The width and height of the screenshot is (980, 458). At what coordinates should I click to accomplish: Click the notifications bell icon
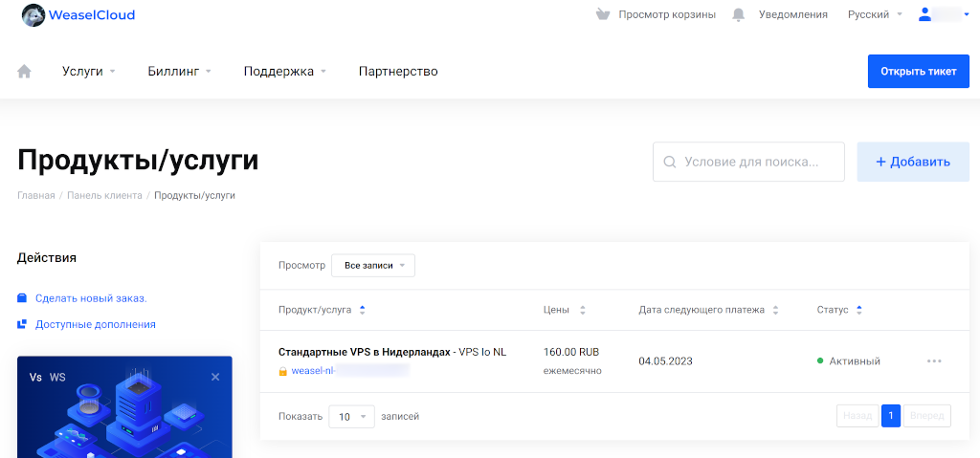coord(739,14)
